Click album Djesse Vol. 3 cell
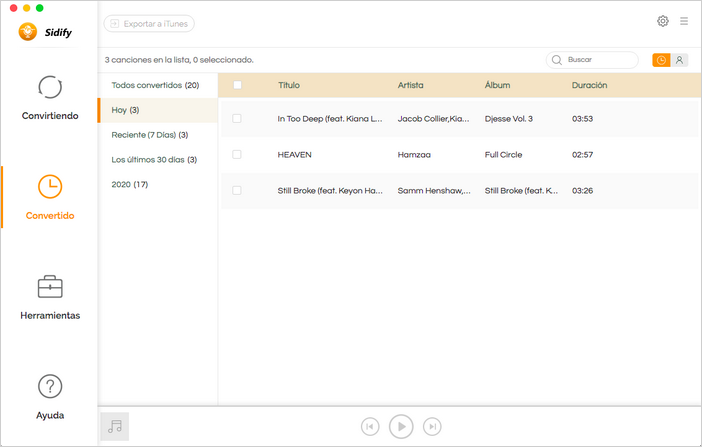The width and height of the screenshot is (702, 447). click(509, 119)
